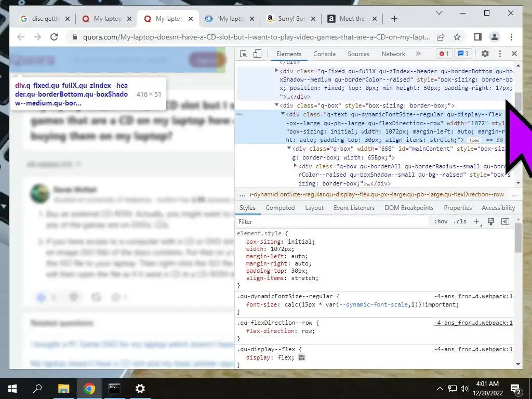
Task: Switch to the Sources tab
Action: (358, 54)
